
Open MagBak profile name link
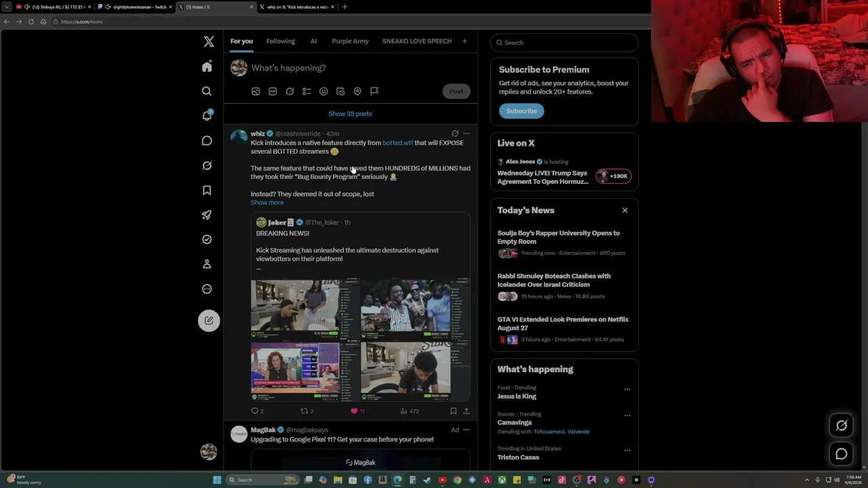coord(263,430)
